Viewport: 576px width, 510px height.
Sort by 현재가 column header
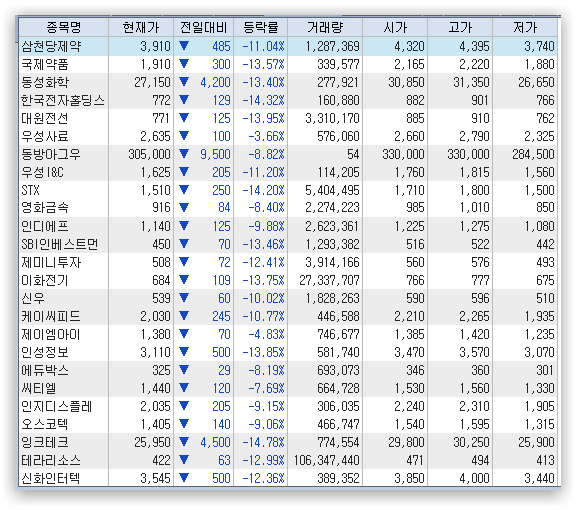pyautogui.click(x=141, y=28)
